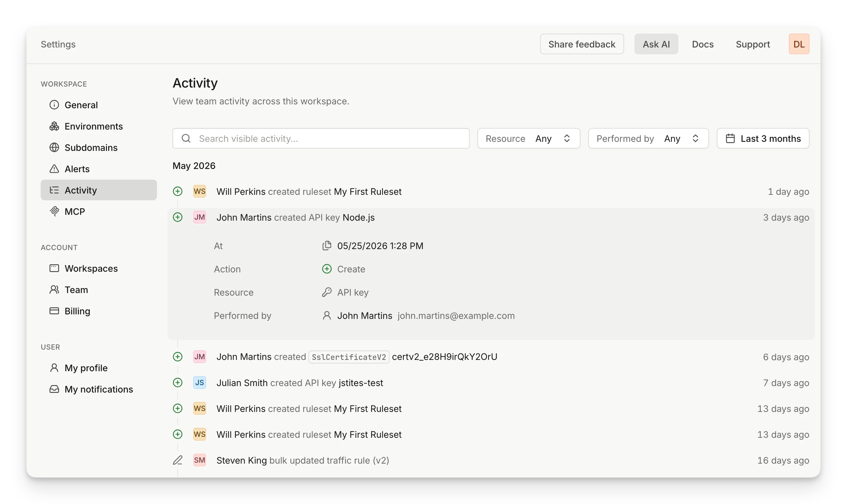
Task: Click the Subdomains globe icon
Action: [x=54, y=148]
